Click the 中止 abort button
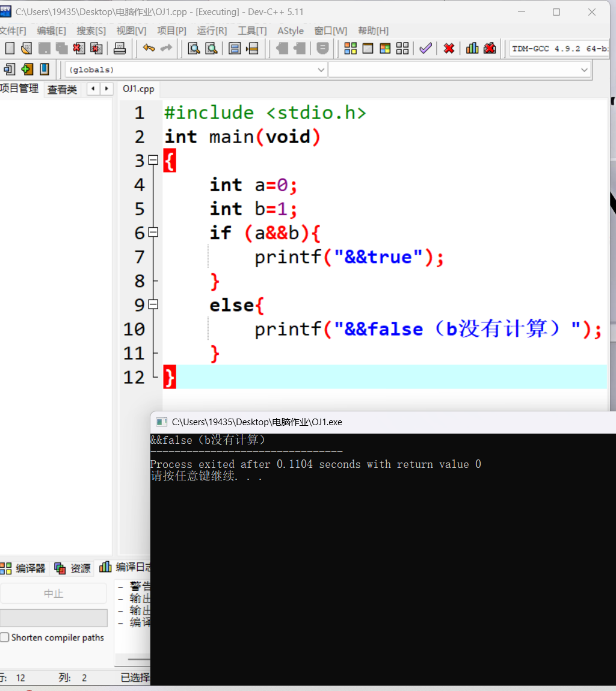This screenshot has width=616, height=691. (x=54, y=594)
